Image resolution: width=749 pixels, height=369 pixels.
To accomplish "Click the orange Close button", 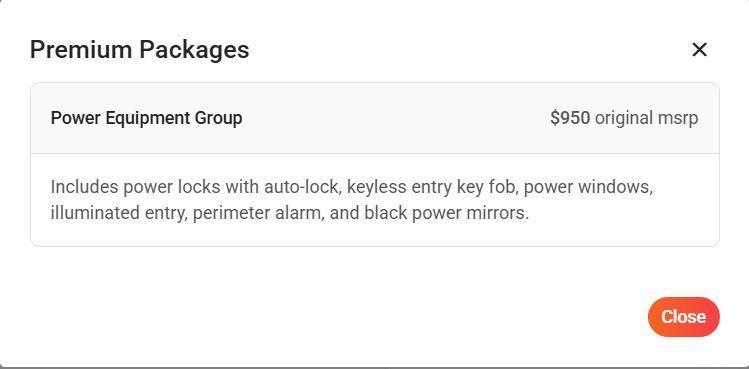I will point(684,317).
